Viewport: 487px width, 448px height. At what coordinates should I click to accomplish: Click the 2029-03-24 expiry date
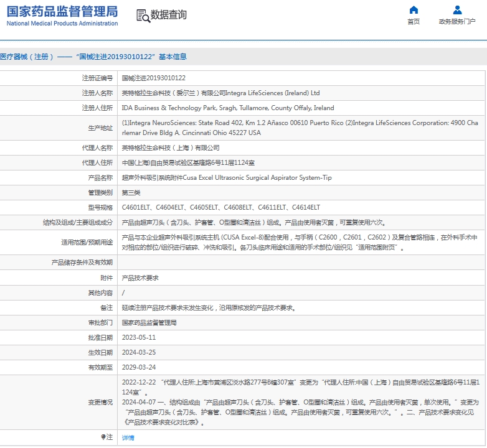(x=139, y=367)
